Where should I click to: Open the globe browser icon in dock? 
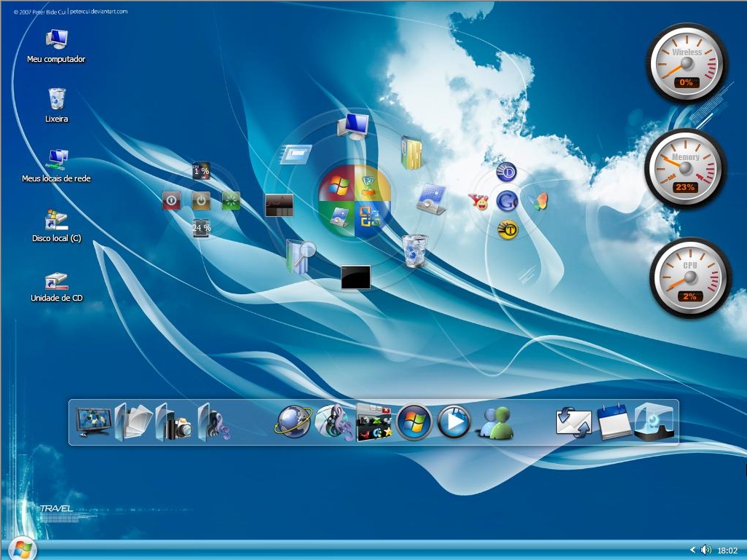point(293,422)
